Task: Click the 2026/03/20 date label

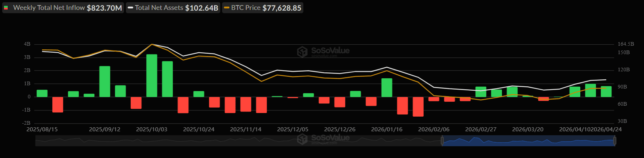Action: pos(528,129)
